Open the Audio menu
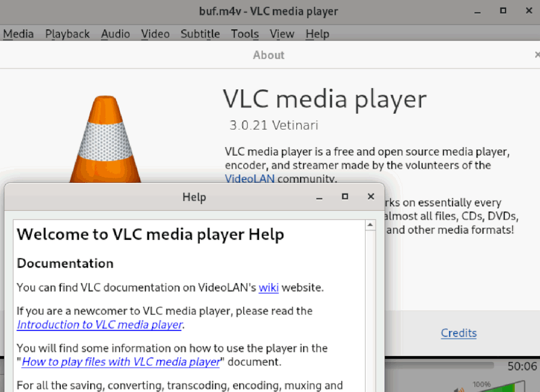This screenshot has width=540, height=392. pos(115,34)
